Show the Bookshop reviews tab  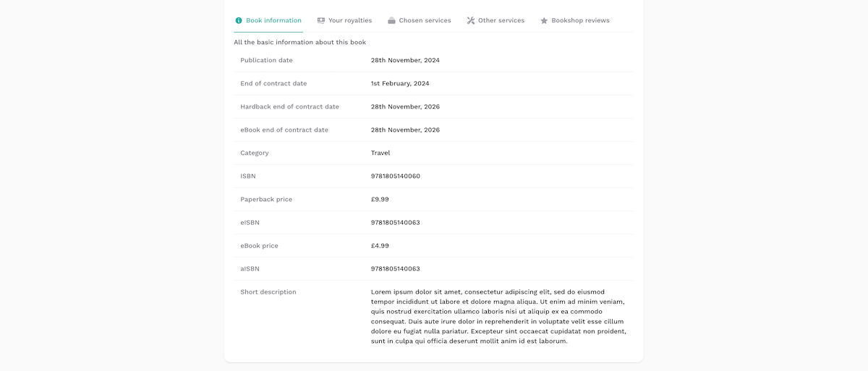click(x=580, y=20)
